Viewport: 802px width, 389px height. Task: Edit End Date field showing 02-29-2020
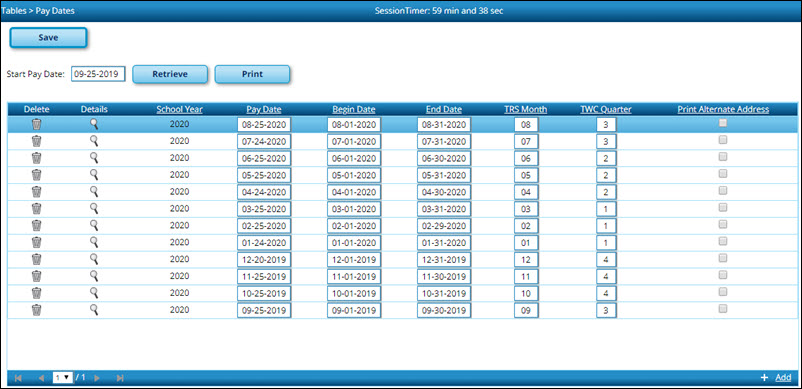tap(444, 225)
